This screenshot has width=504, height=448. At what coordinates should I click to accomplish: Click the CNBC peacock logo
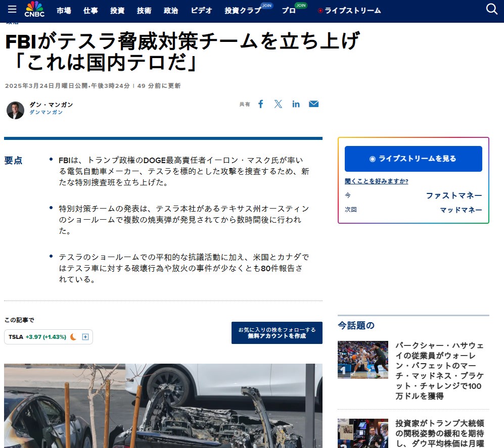tap(34, 9)
